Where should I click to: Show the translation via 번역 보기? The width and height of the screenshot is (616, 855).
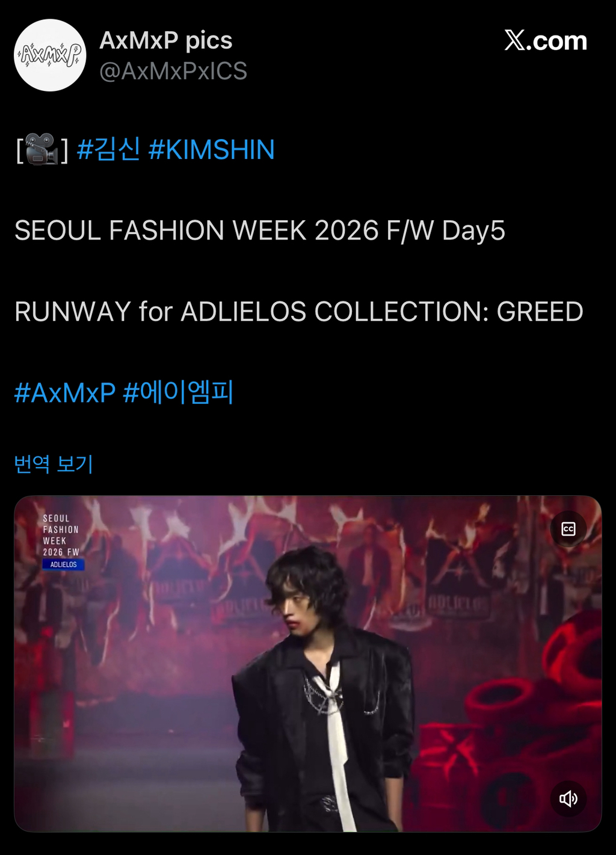pos(54,464)
